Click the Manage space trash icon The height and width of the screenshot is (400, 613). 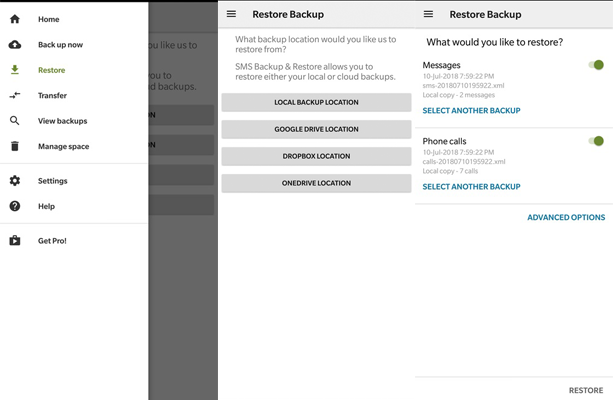coord(15,147)
